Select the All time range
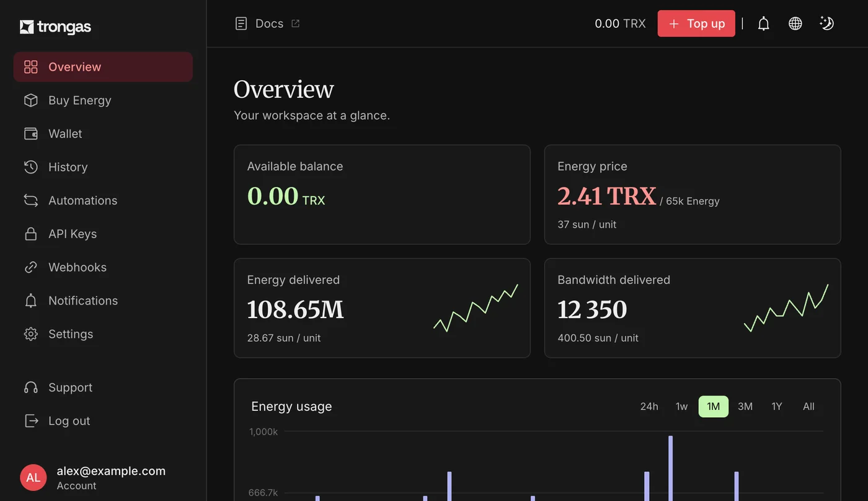The height and width of the screenshot is (501, 868). (x=808, y=407)
